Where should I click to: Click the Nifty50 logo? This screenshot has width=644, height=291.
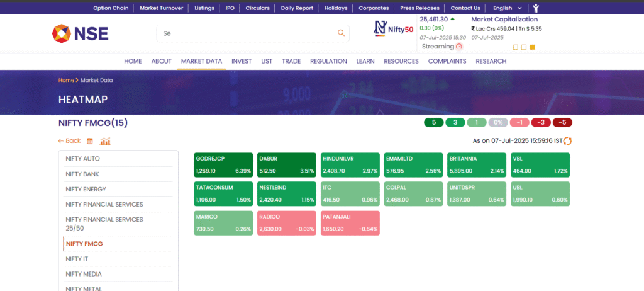(x=393, y=28)
